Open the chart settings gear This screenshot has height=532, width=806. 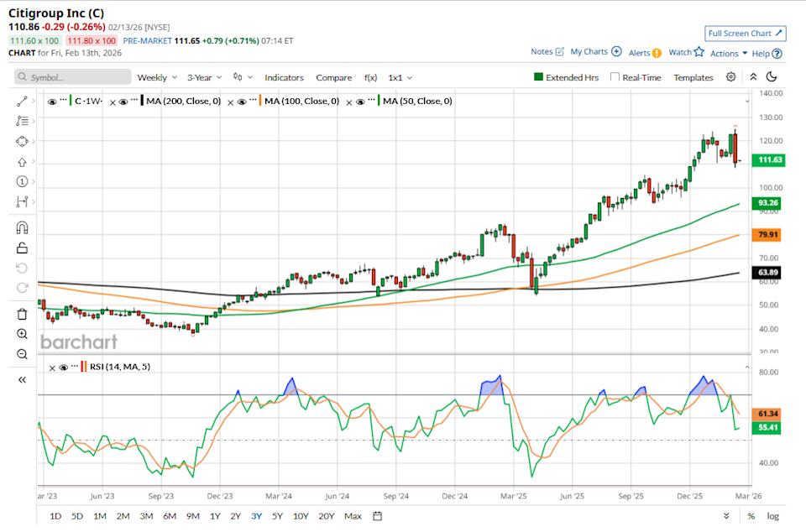730,77
